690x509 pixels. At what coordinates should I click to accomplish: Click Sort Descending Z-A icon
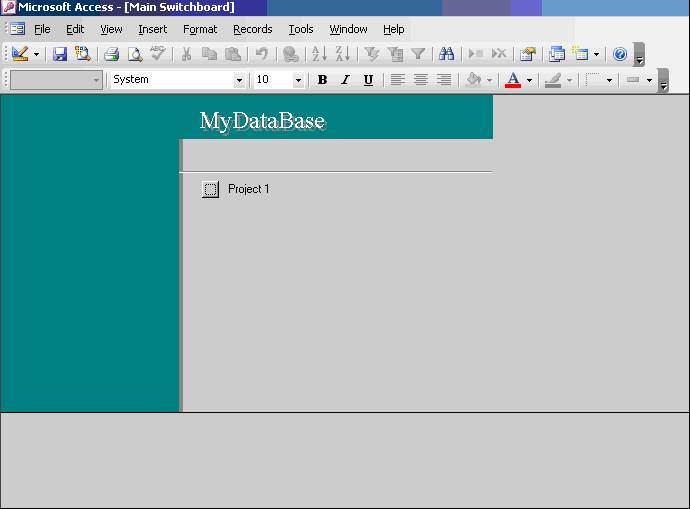point(342,54)
